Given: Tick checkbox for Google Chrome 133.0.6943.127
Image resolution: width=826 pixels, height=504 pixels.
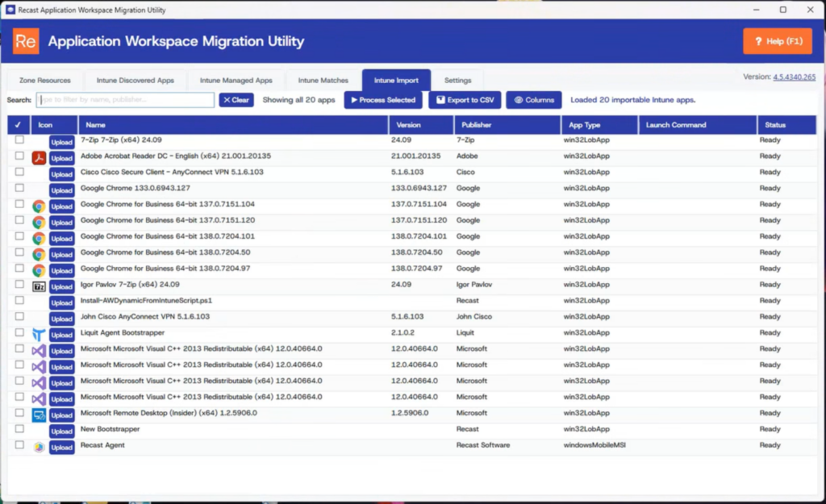Looking at the screenshot, I should (x=19, y=188).
